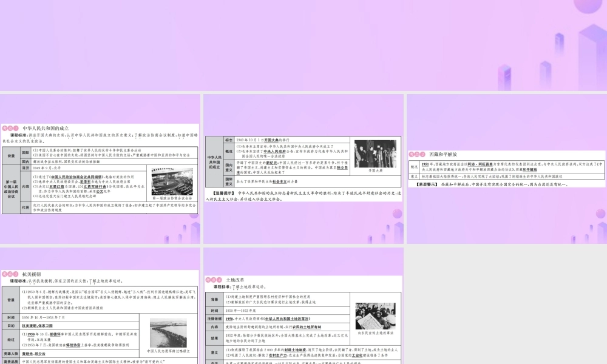Viewport: 607px width, 364px height.
Task: Click the pink numbered badge beside 土地改革
Action: pos(214,280)
